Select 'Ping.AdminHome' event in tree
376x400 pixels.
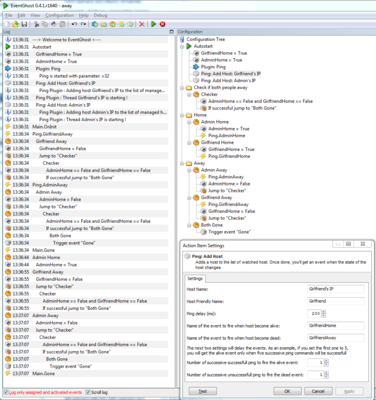(227, 136)
